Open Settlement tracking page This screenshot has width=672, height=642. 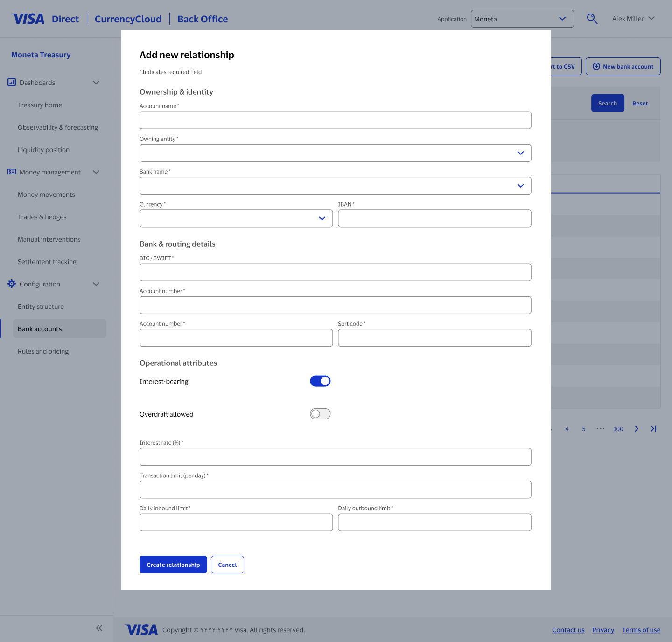[x=47, y=262]
